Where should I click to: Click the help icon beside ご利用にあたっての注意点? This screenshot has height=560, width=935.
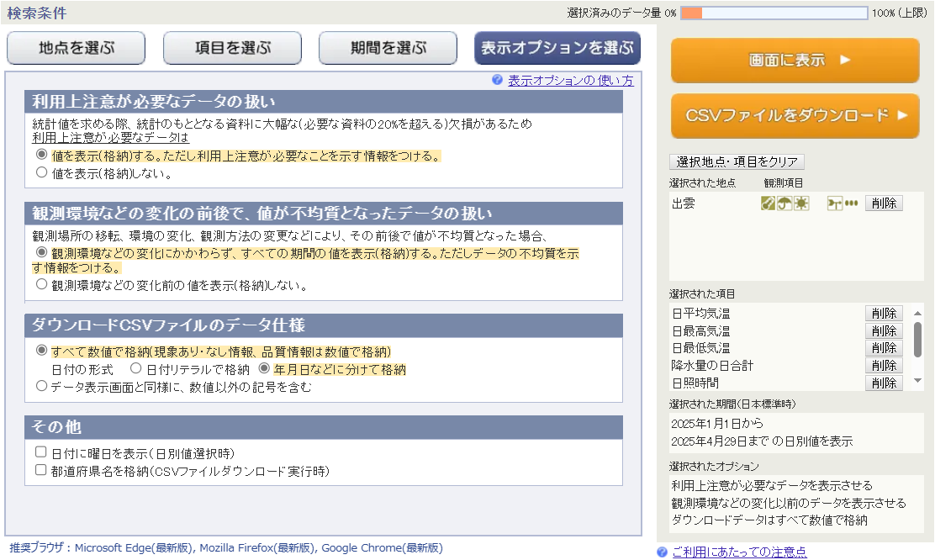(663, 552)
